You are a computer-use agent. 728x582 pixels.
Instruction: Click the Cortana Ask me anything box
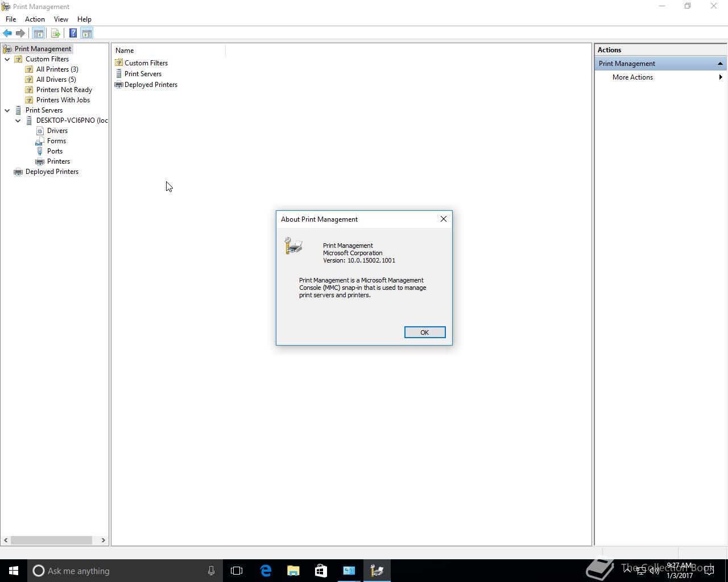click(125, 571)
